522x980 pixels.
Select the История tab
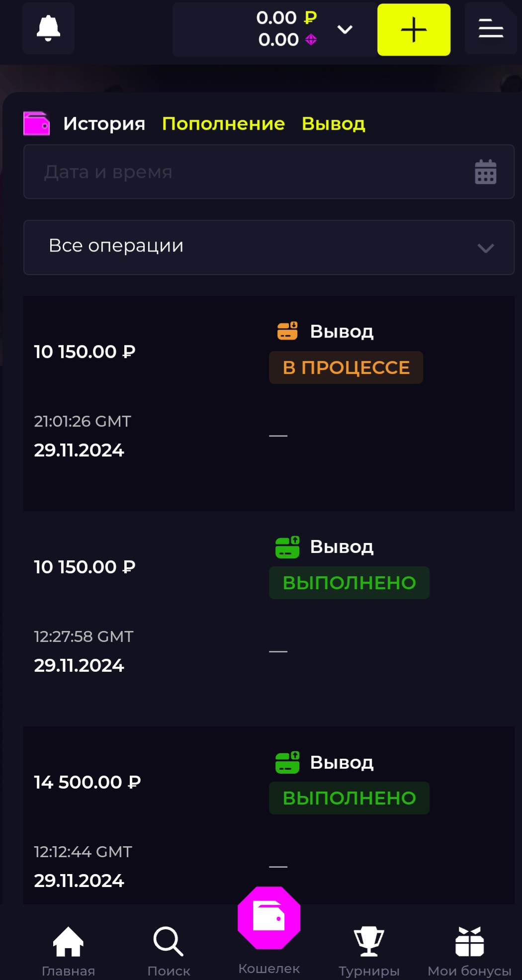click(104, 124)
